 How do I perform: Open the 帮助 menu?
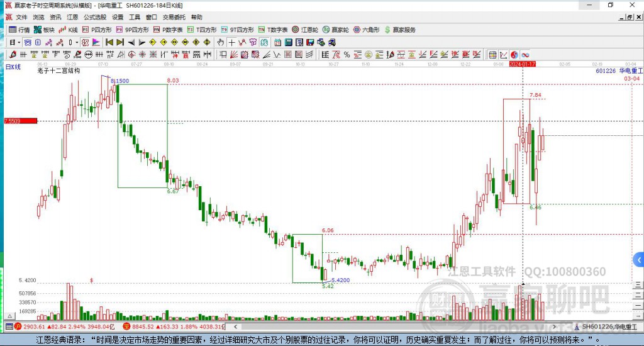point(197,17)
